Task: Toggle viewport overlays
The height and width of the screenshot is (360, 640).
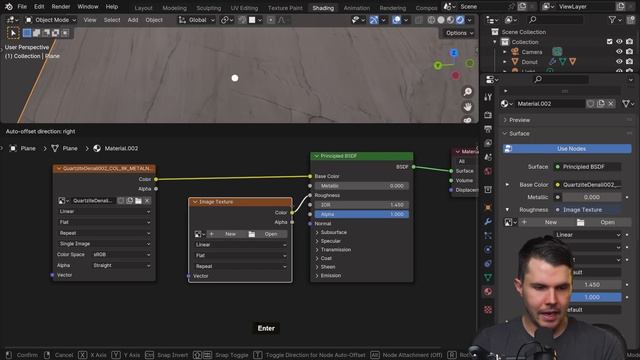Action: (396, 20)
